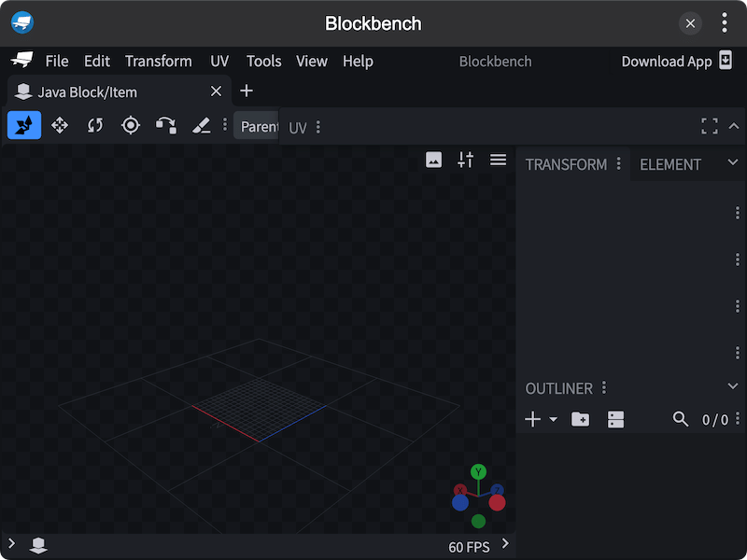Viewport: 747px width, 560px height.
Task: Open the Tools menu
Action: click(x=264, y=61)
